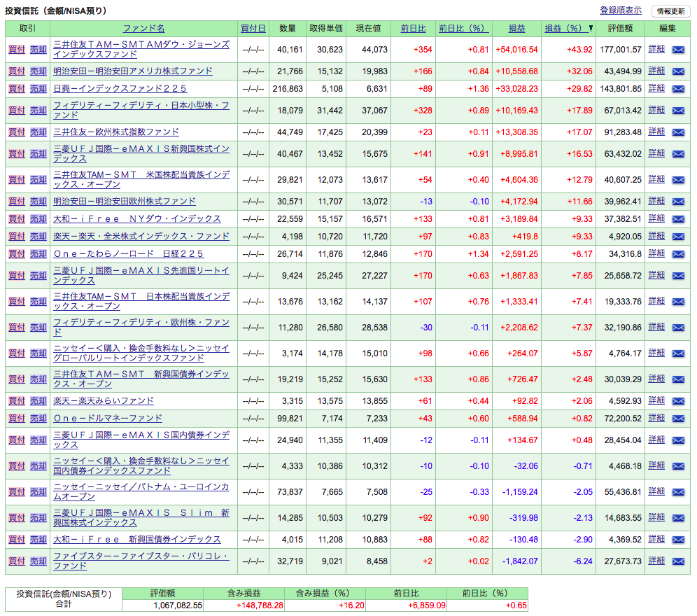Click mail icon for ユーロインカムオープン row
This screenshot has width=697, height=616.
[x=678, y=492]
